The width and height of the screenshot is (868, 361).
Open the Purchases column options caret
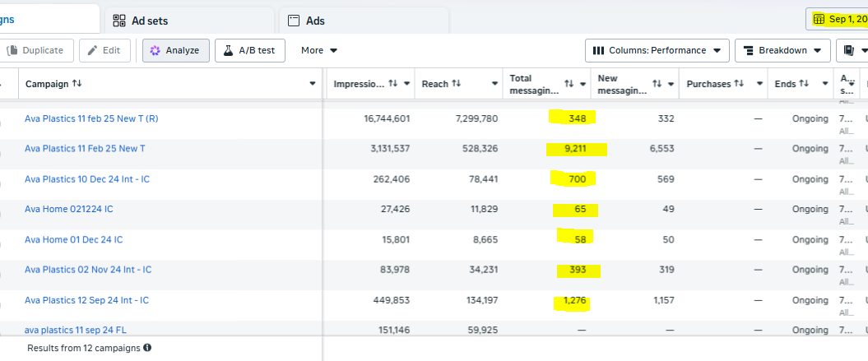(x=759, y=84)
